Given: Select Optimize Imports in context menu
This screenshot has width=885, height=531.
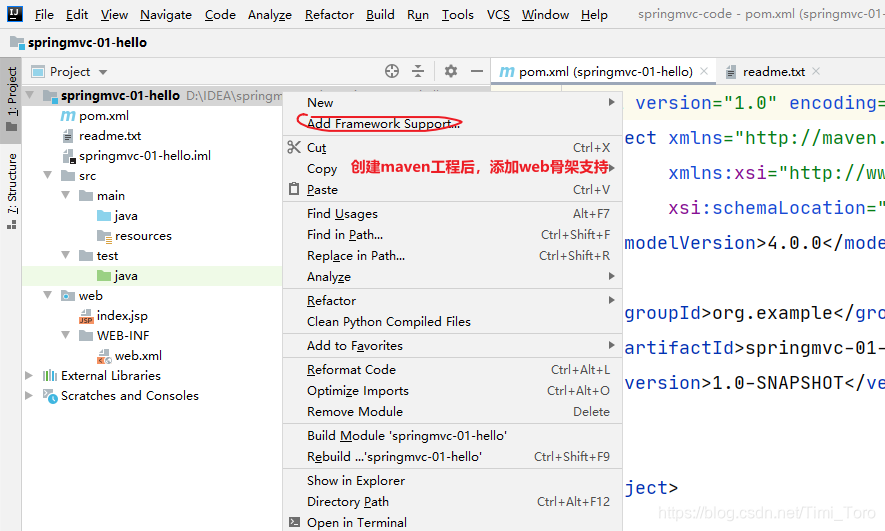Looking at the screenshot, I should [452, 390].
